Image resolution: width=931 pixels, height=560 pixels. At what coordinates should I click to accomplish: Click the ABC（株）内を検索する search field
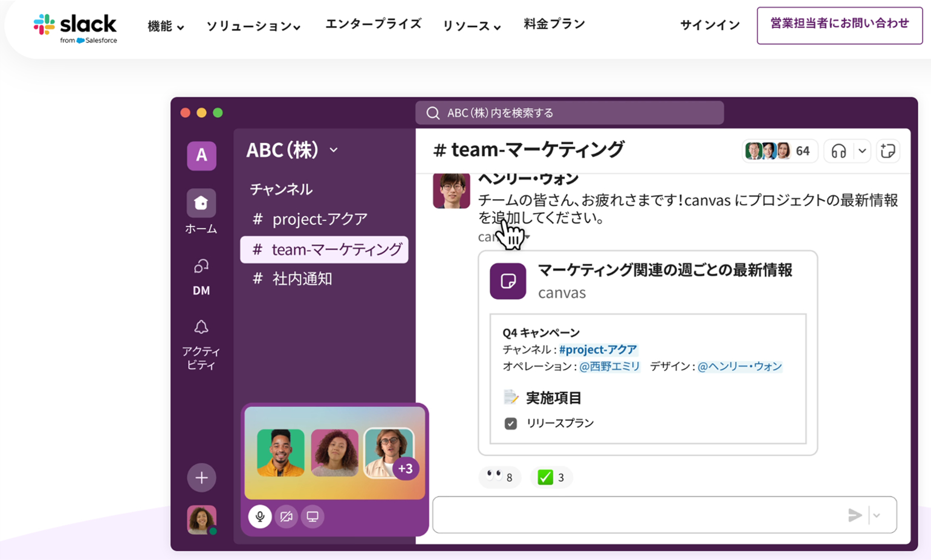(568, 112)
